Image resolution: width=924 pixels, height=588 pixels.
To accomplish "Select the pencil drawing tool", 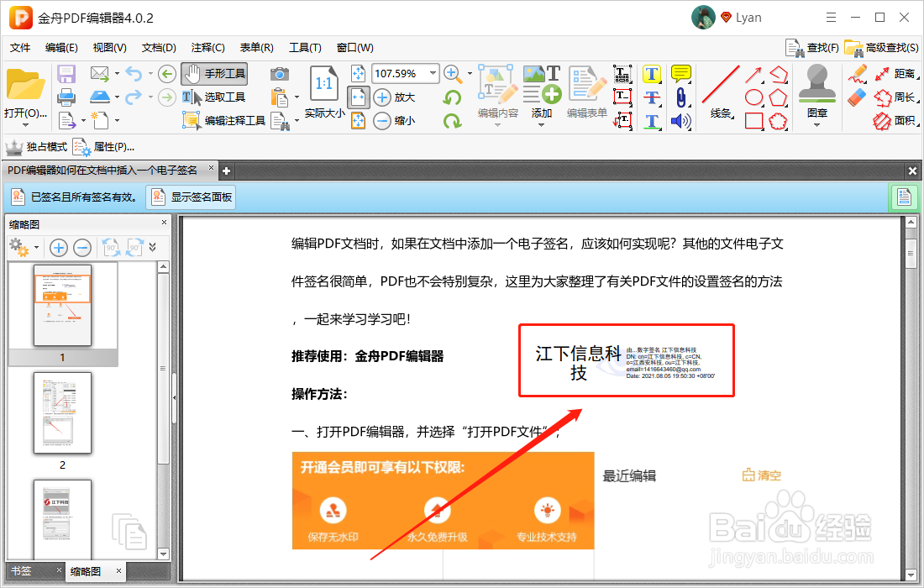I will (858, 74).
